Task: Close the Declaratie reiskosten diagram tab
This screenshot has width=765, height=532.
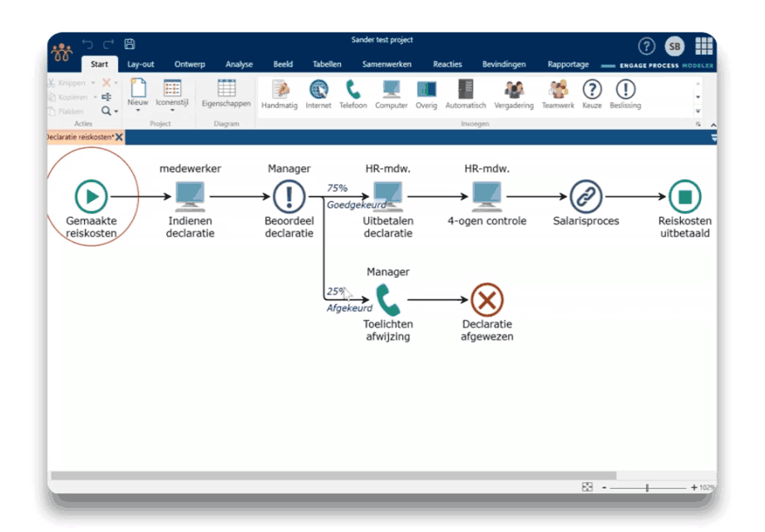Action: pyautogui.click(x=119, y=137)
